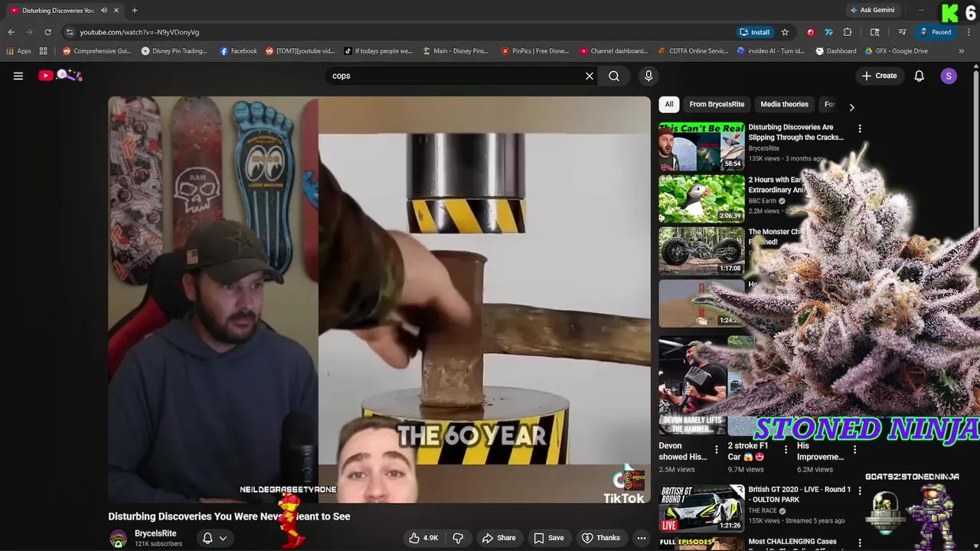Open GFX - Google Drive bookmark

[x=897, y=51]
